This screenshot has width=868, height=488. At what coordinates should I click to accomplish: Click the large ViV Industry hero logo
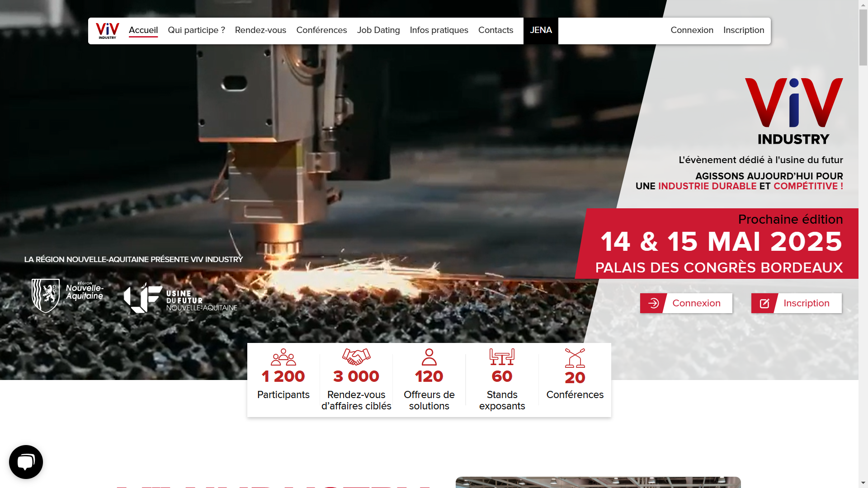coord(794,112)
